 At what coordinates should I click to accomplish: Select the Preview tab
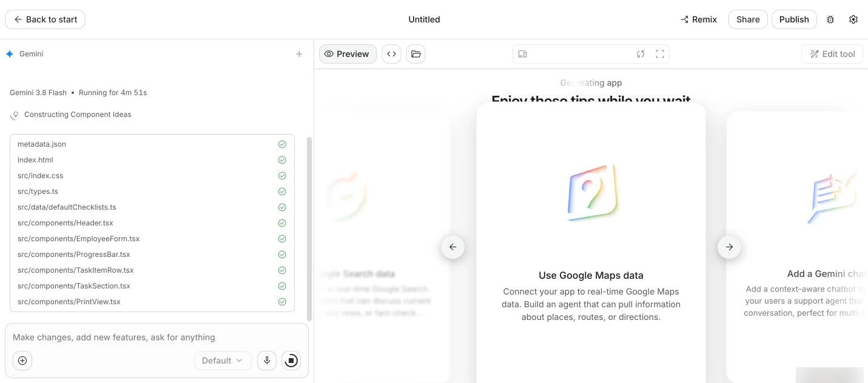(348, 54)
